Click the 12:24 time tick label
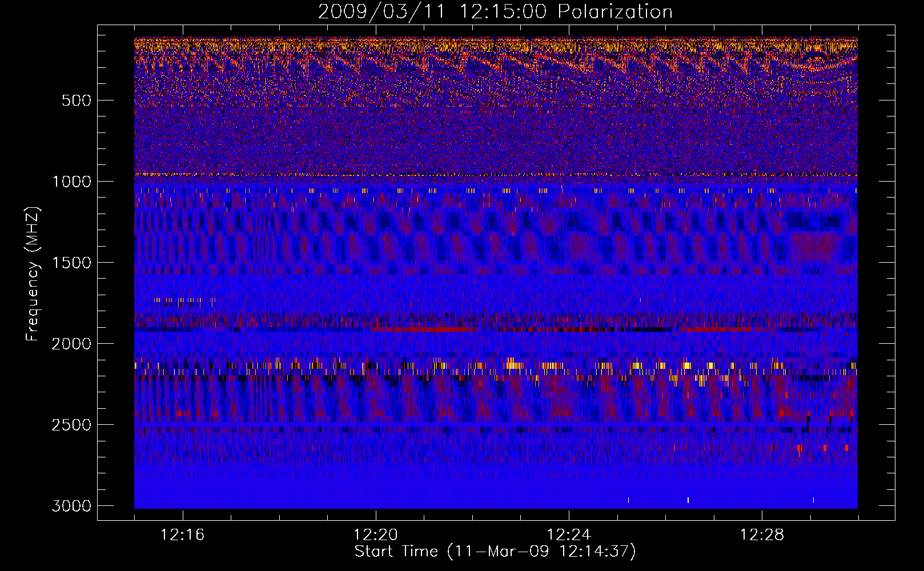 click(569, 535)
